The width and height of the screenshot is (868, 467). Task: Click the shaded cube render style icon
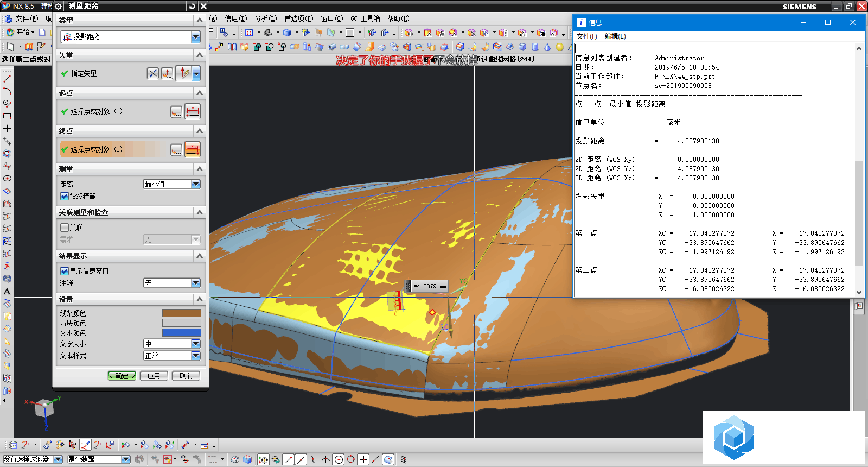coord(287,33)
